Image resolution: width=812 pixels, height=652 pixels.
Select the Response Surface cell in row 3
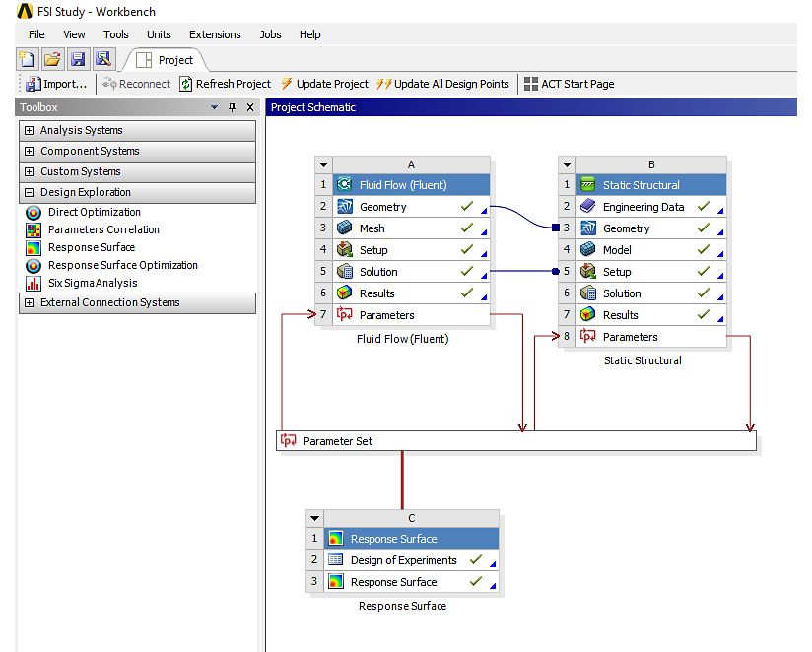tap(411, 582)
